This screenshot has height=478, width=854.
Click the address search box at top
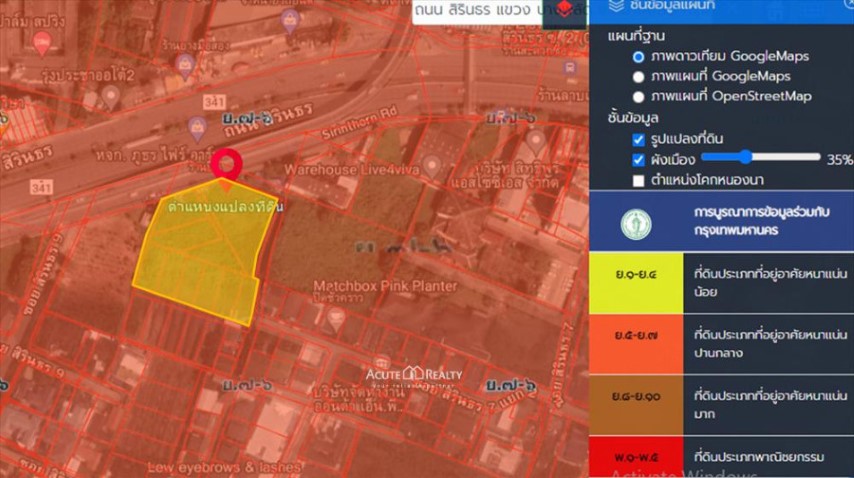[480, 10]
